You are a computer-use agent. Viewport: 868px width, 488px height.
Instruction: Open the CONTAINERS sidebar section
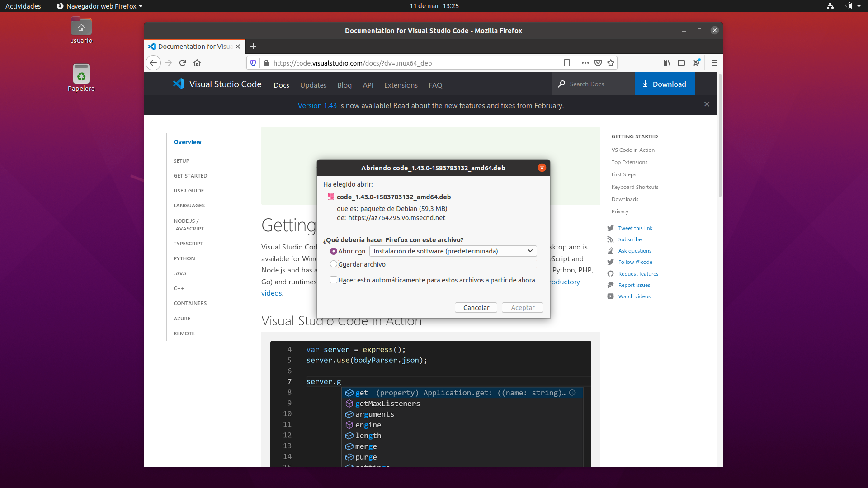click(190, 303)
